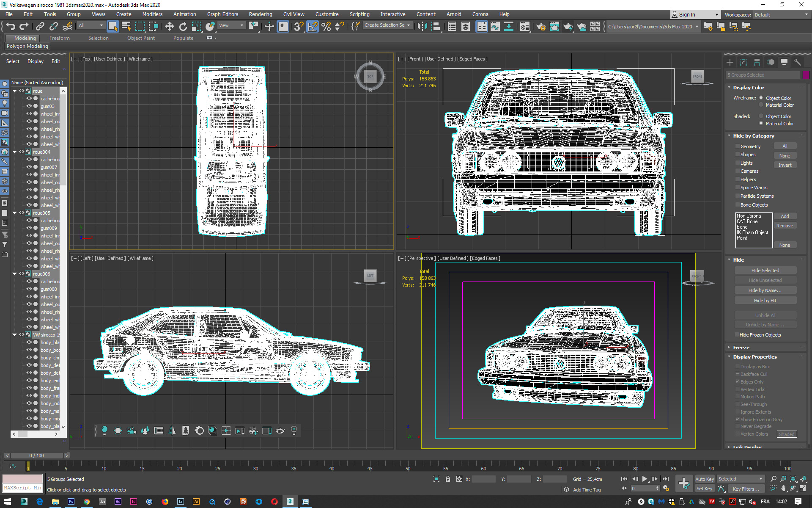Viewport: 812px width, 508px height.
Task: Collapse the roue004 tree group
Action: pyautogui.click(x=15, y=152)
